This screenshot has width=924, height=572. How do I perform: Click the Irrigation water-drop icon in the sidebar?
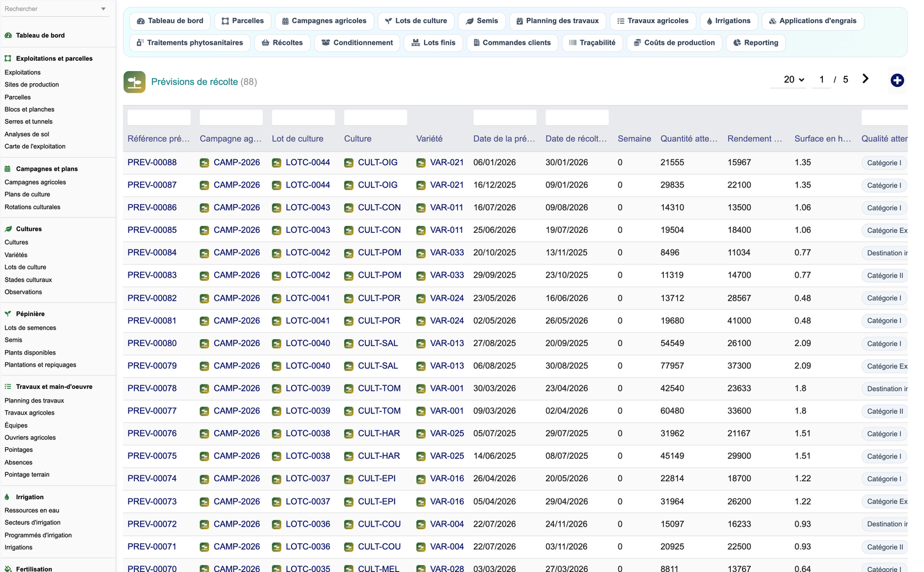(x=8, y=497)
